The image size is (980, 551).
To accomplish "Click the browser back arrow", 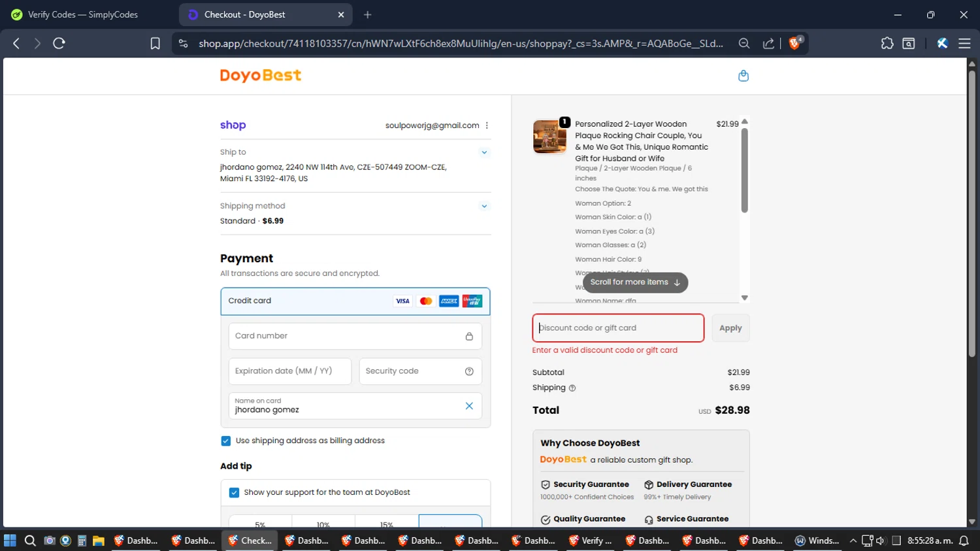I will (16, 43).
